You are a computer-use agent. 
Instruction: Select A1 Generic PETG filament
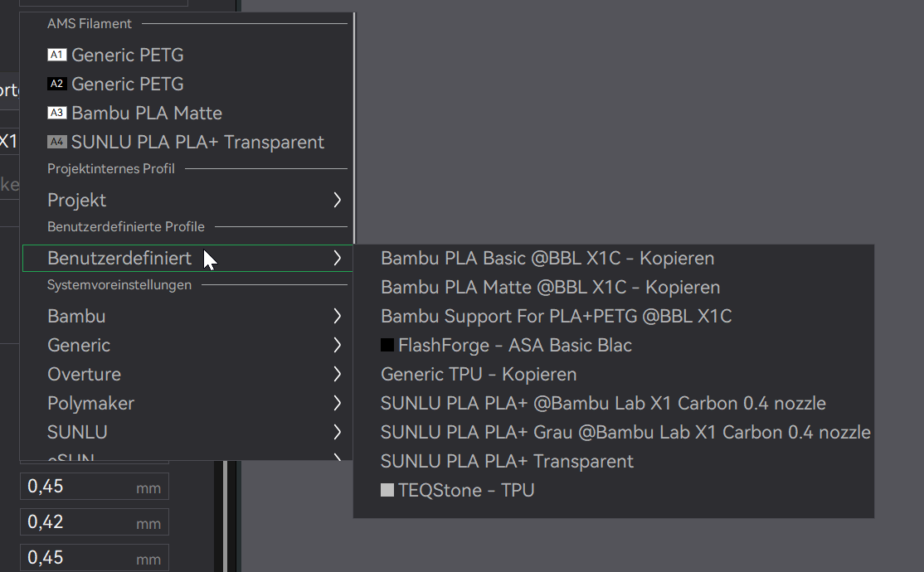pyautogui.click(x=187, y=55)
